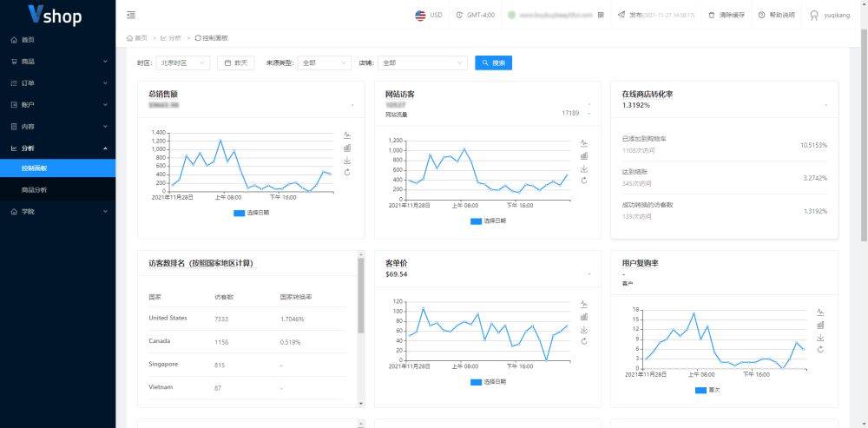This screenshot has width=868, height=428.
Task: Switch 总销售额 chart to bar view
Action: (x=347, y=148)
